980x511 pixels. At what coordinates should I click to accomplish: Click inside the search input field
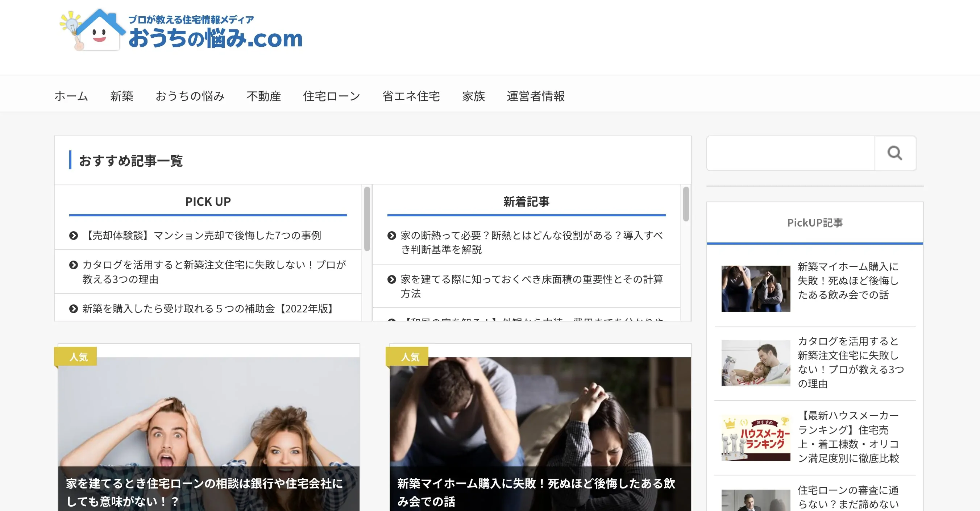point(791,154)
